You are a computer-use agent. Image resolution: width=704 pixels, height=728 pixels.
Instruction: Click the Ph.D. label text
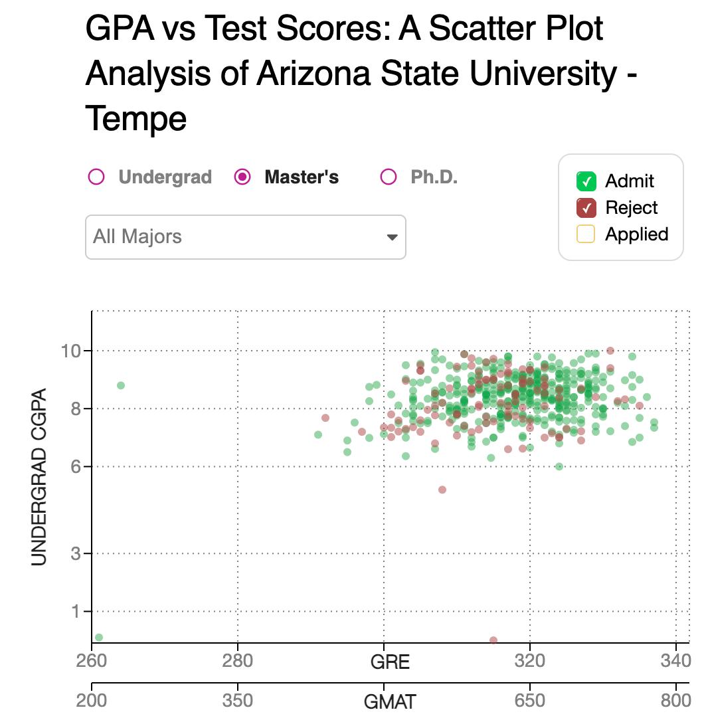(x=434, y=177)
